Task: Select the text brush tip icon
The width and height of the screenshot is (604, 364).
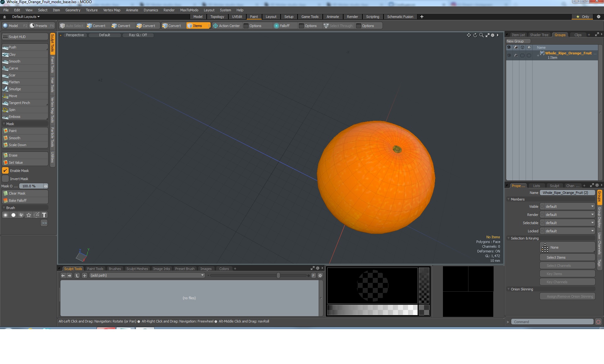Action: [44, 215]
